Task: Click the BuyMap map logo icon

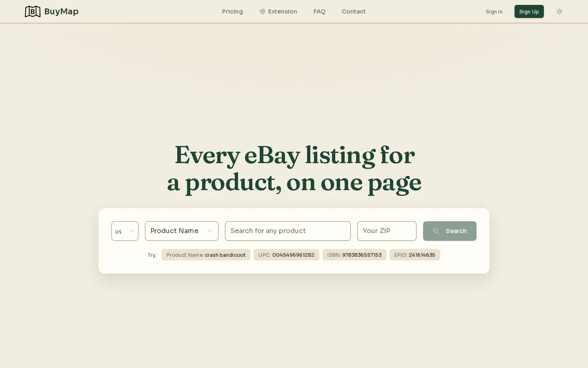Action: (x=33, y=11)
